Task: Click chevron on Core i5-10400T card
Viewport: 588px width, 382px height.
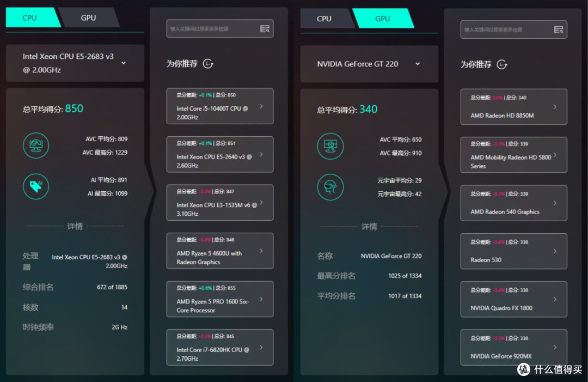Action: coord(261,106)
